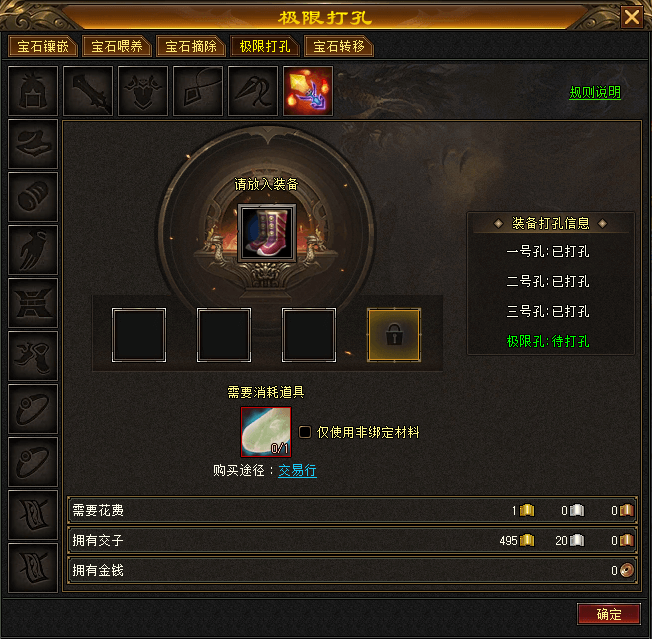Click the locked golden limit socket
652x639 pixels.
click(394, 335)
